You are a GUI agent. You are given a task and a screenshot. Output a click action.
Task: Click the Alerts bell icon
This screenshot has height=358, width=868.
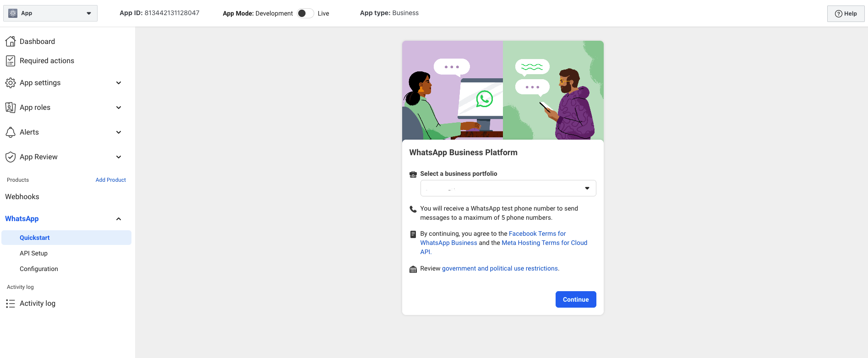click(x=11, y=132)
